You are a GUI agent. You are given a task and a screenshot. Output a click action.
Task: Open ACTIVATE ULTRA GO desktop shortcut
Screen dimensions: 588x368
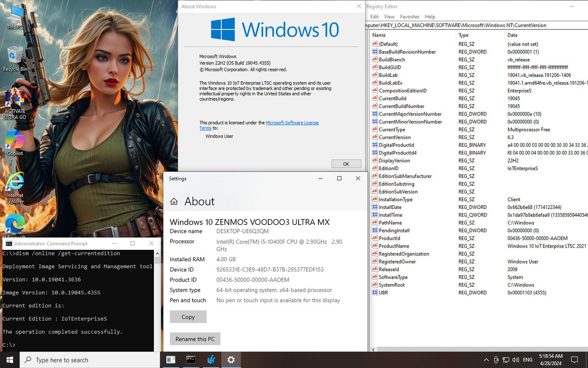(15, 104)
